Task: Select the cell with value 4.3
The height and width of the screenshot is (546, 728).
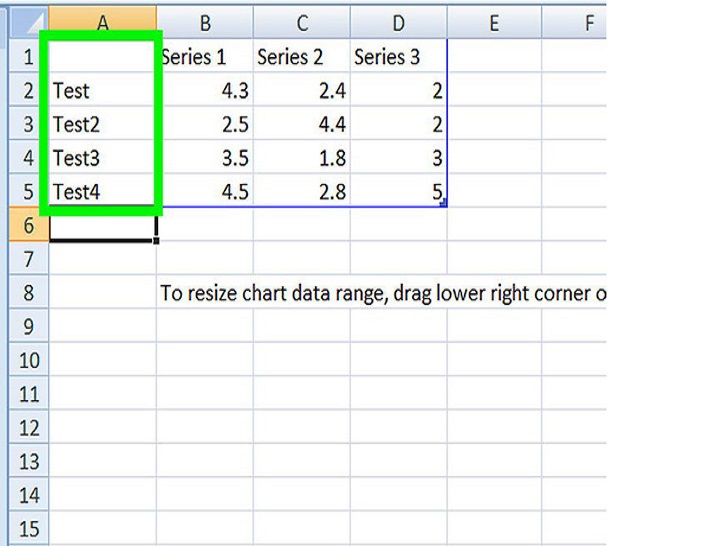Action: (x=205, y=91)
